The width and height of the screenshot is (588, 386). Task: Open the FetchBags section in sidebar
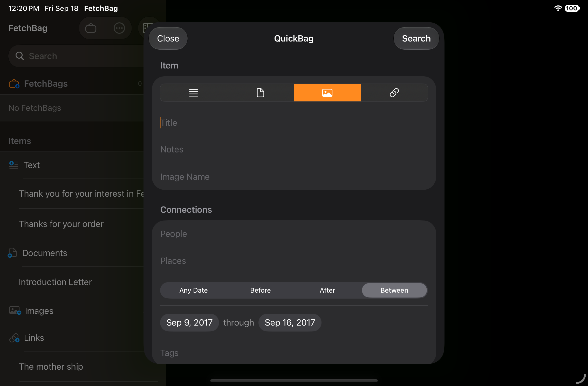pos(72,84)
